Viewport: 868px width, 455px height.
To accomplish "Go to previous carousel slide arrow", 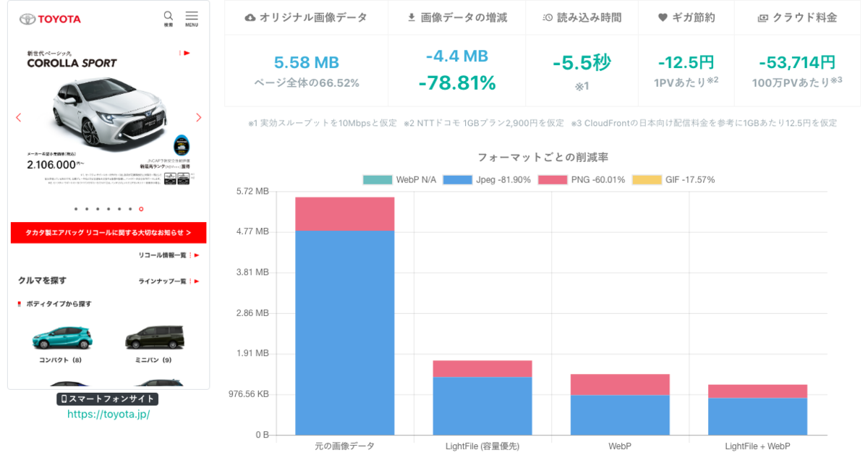I will click(19, 117).
